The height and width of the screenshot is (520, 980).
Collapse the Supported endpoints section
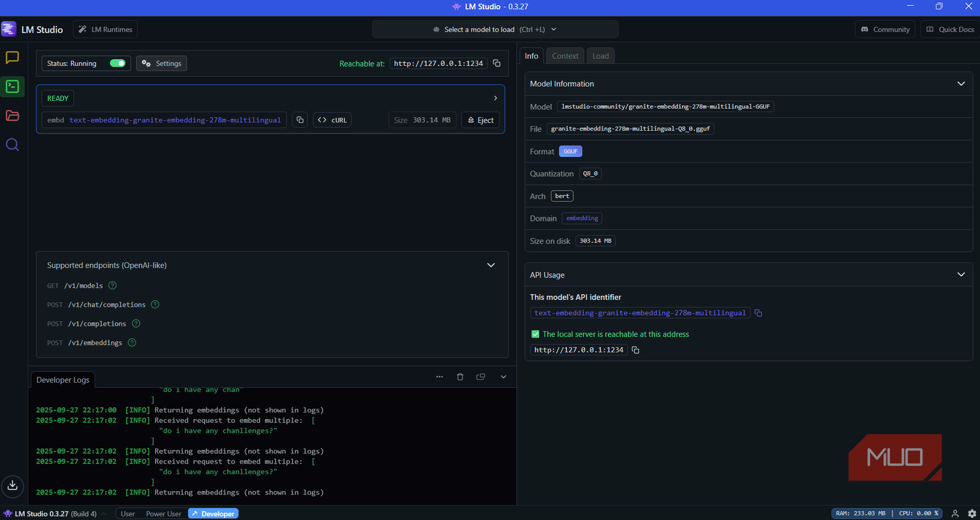[x=491, y=265]
